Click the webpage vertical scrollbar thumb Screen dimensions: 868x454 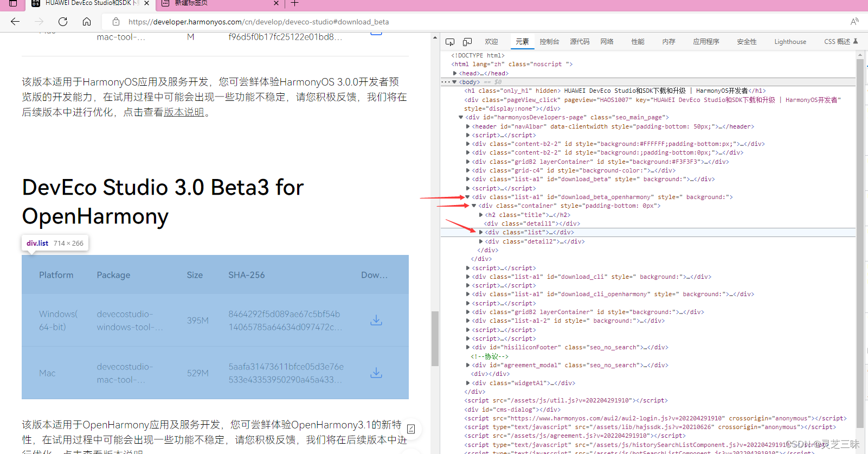[x=435, y=338]
